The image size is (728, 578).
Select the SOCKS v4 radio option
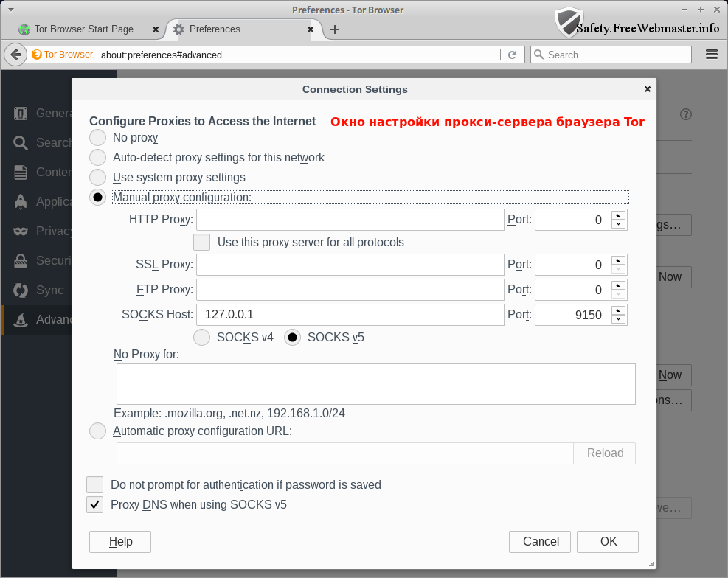201,338
